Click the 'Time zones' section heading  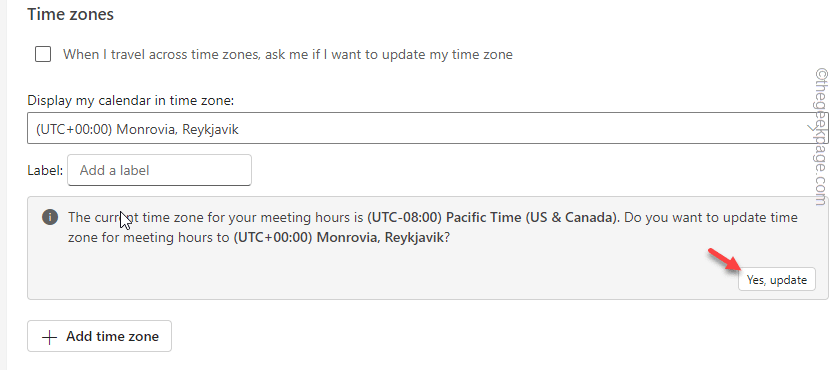pyautogui.click(x=70, y=14)
